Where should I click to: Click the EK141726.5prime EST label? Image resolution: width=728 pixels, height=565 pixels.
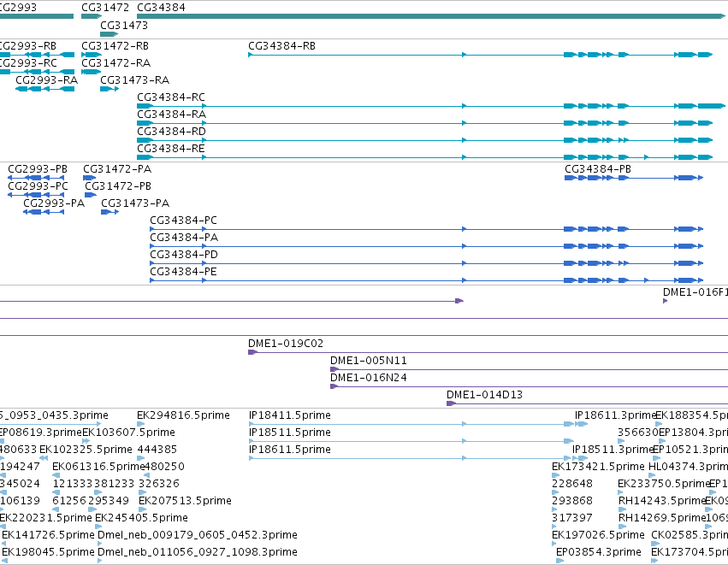click(x=48, y=536)
